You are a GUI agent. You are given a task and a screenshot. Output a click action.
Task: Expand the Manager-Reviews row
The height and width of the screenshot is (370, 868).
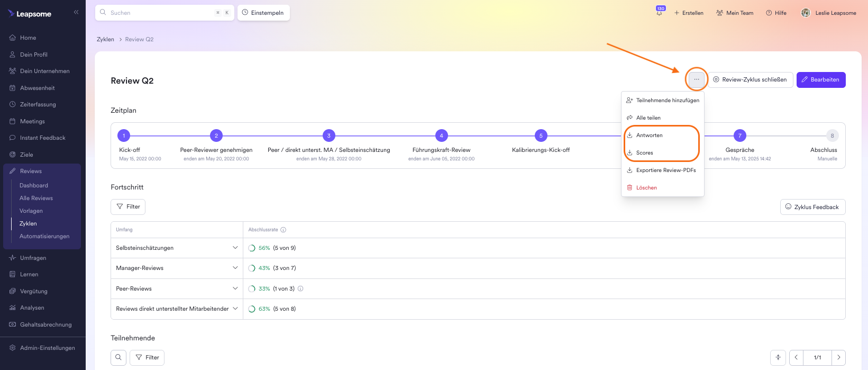pos(235,268)
